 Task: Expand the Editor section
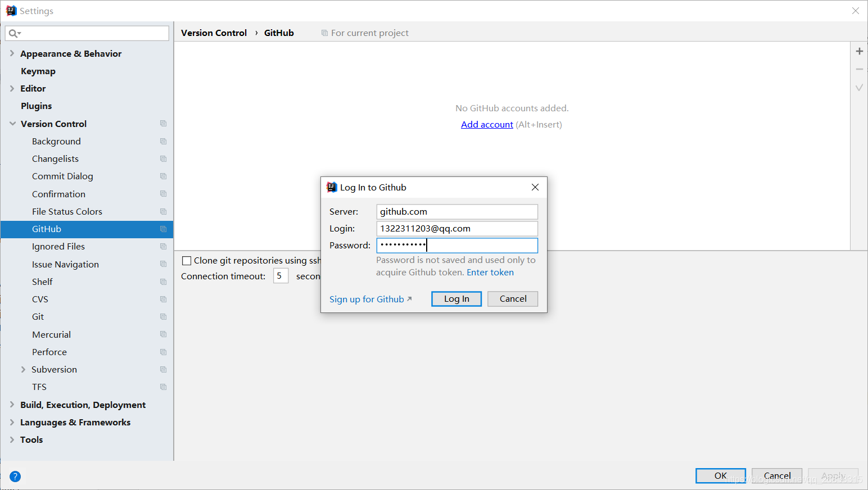pos(12,88)
